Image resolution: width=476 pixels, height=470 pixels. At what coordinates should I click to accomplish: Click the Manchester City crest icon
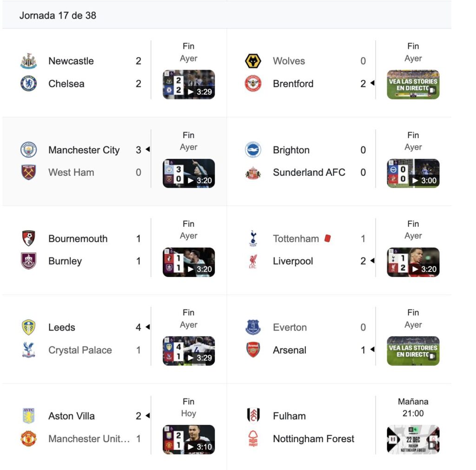(x=28, y=150)
